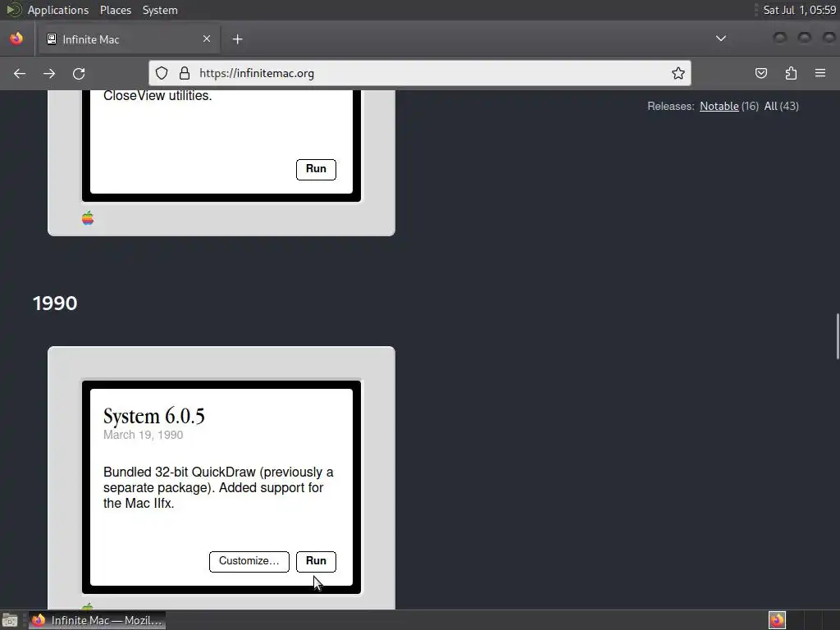Click the March 19, 1990 date
The image size is (840, 630).
[x=143, y=435]
